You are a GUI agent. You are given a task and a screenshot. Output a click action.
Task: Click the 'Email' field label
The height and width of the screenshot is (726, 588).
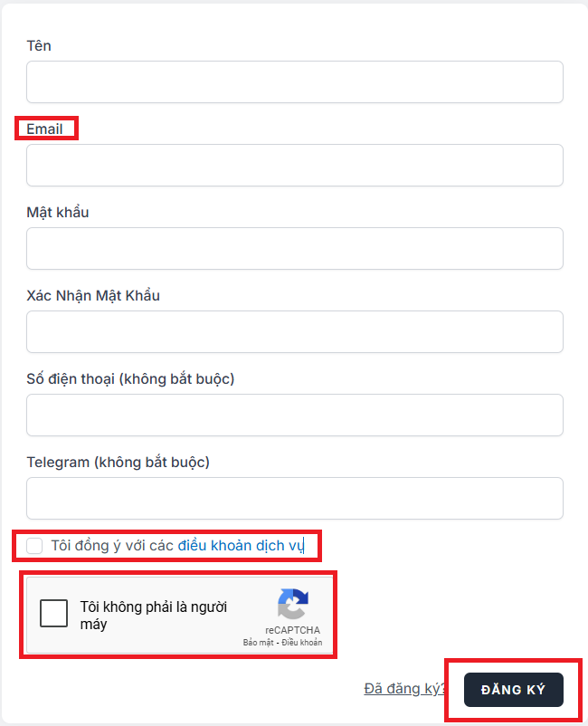click(44, 129)
